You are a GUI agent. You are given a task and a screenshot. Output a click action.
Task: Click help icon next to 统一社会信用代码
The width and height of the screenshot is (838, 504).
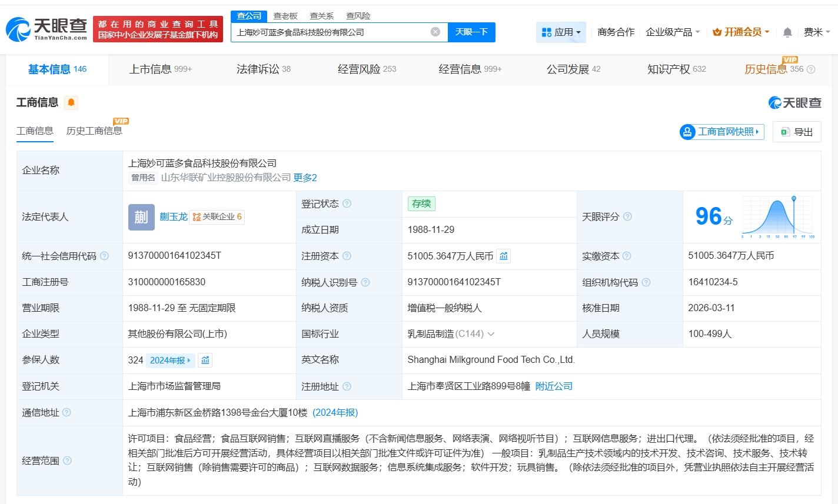pos(104,256)
